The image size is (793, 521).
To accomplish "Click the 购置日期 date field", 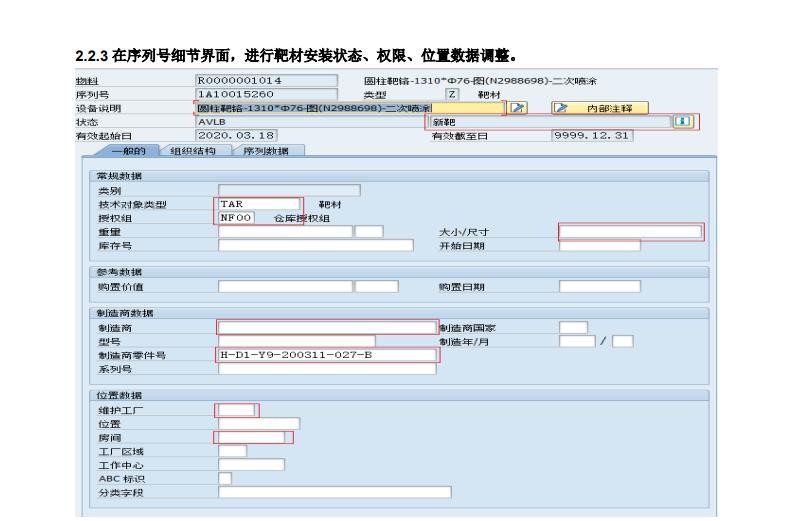I will [599, 287].
